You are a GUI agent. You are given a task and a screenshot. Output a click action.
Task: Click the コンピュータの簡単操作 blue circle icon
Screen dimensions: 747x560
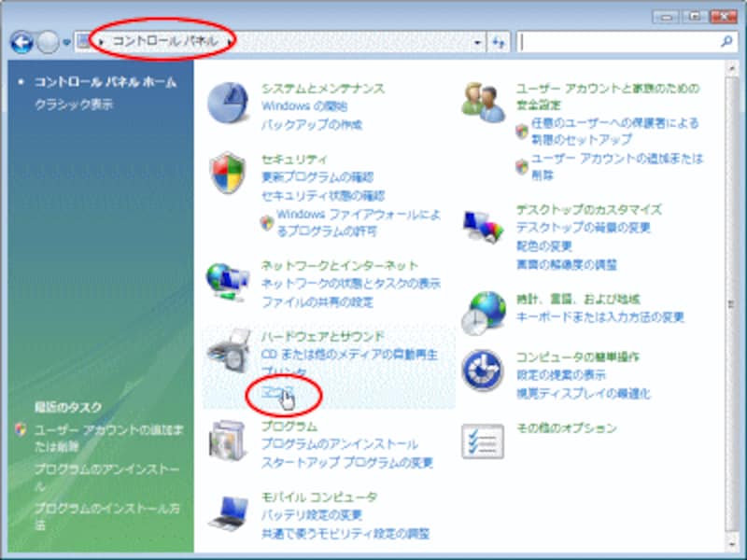483,371
